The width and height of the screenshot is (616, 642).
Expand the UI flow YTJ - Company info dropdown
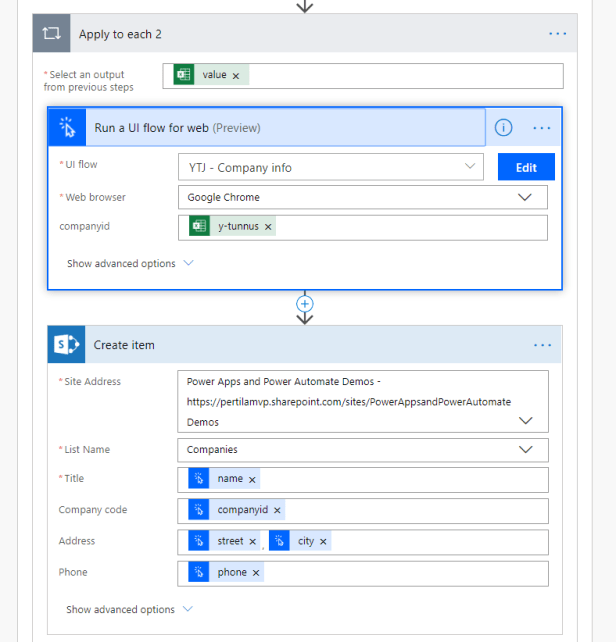point(470,166)
